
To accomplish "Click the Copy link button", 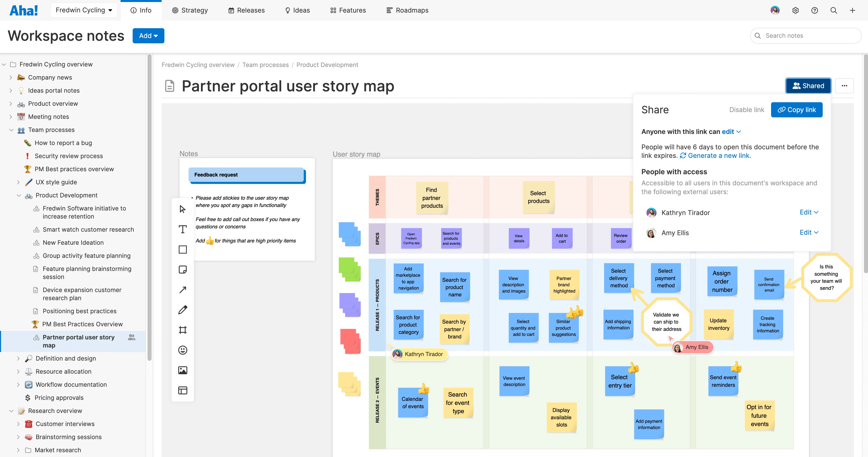I will click(x=796, y=110).
